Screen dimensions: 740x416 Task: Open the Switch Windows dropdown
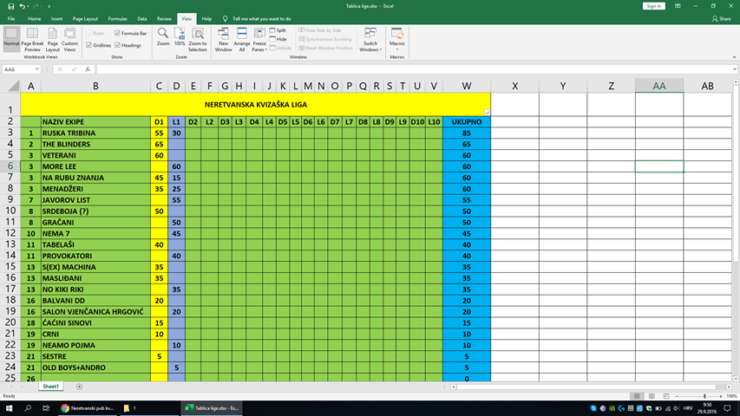370,40
